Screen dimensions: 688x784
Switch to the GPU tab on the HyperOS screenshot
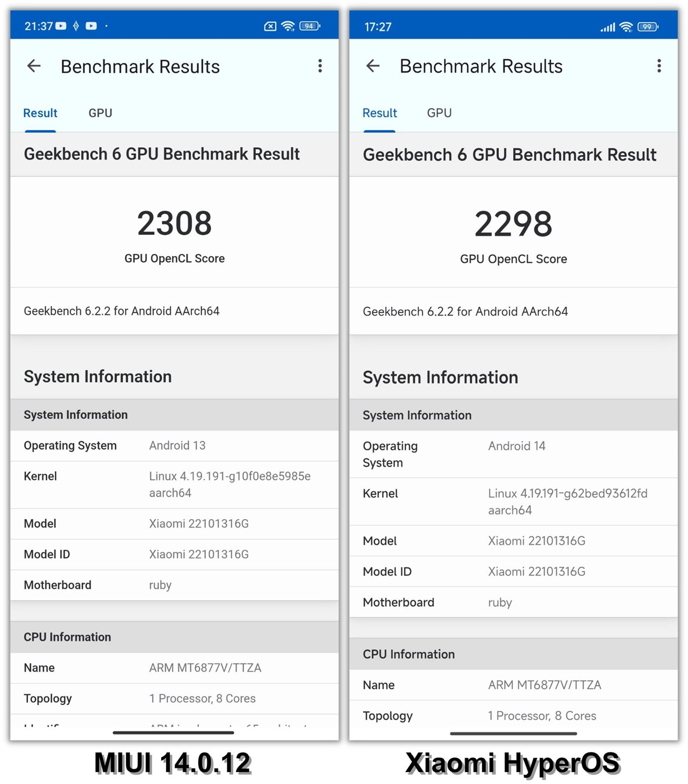[439, 113]
